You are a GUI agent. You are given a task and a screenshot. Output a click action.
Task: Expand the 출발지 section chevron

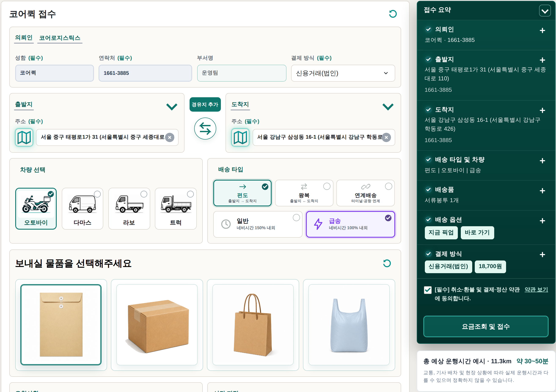[172, 107]
